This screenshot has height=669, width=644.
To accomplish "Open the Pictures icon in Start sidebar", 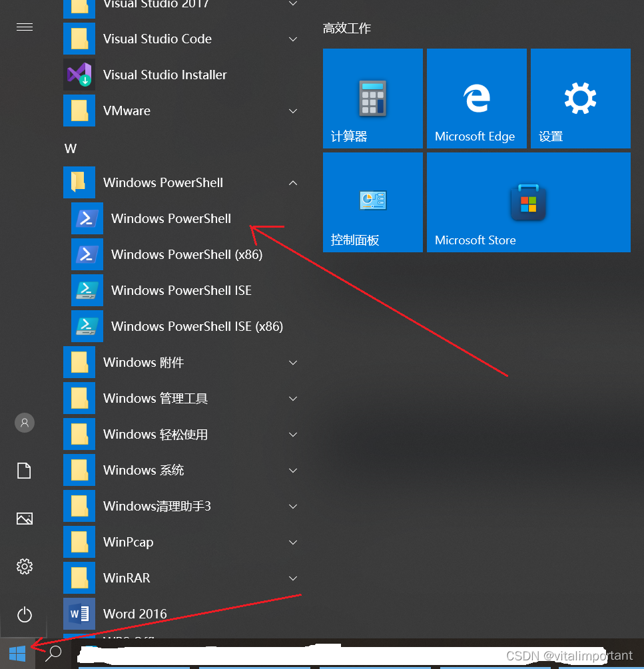I will coord(25,519).
